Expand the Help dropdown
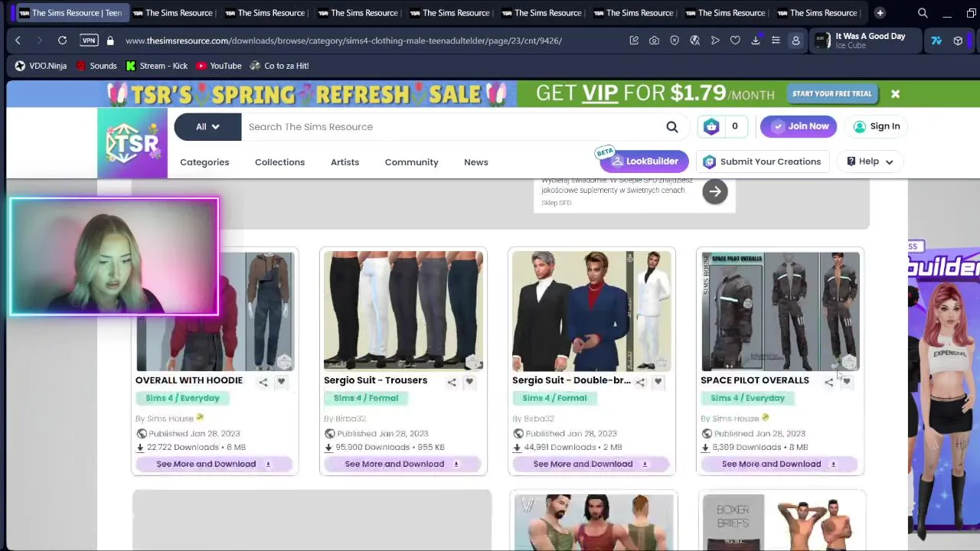The height and width of the screenshot is (551, 980). pyautogui.click(x=870, y=161)
